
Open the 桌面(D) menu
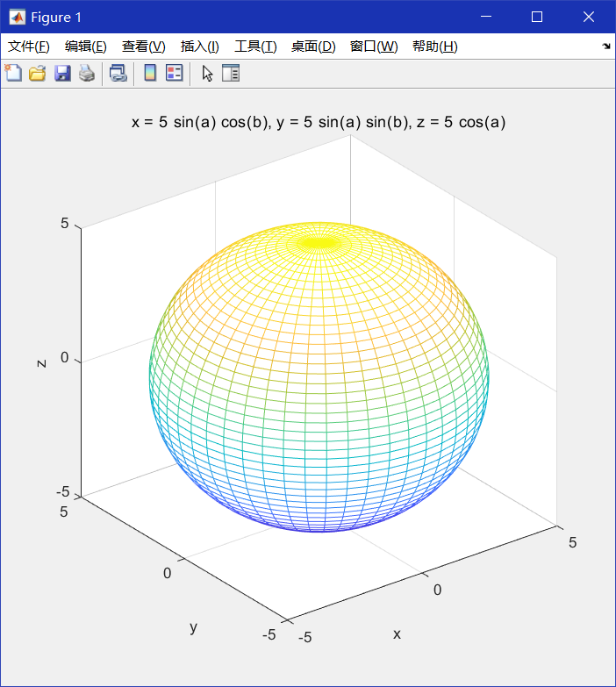tap(313, 47)
